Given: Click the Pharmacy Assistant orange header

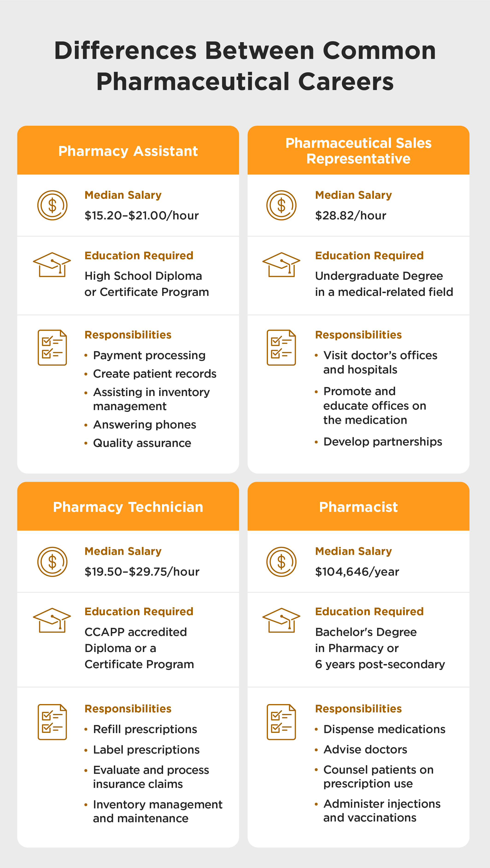Looking at the screenshot, I should (x=128, y=151).
